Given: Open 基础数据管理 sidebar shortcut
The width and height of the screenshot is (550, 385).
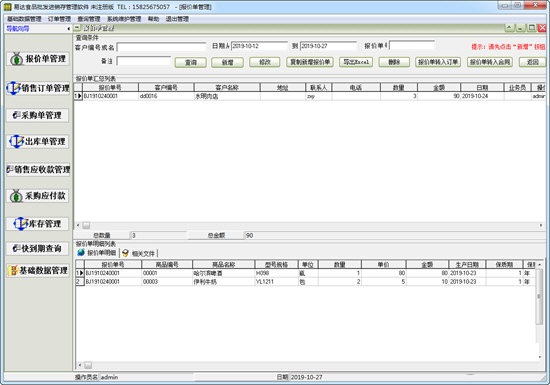Looking at the screenshot, I should (38, 270).
